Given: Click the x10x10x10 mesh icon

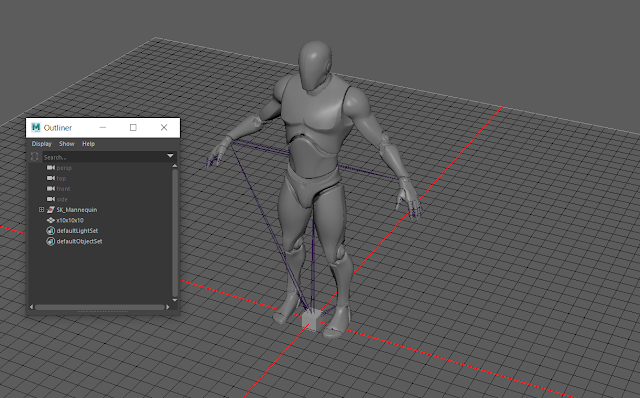Looking at the screenshot, I should (x=51, y=220).
